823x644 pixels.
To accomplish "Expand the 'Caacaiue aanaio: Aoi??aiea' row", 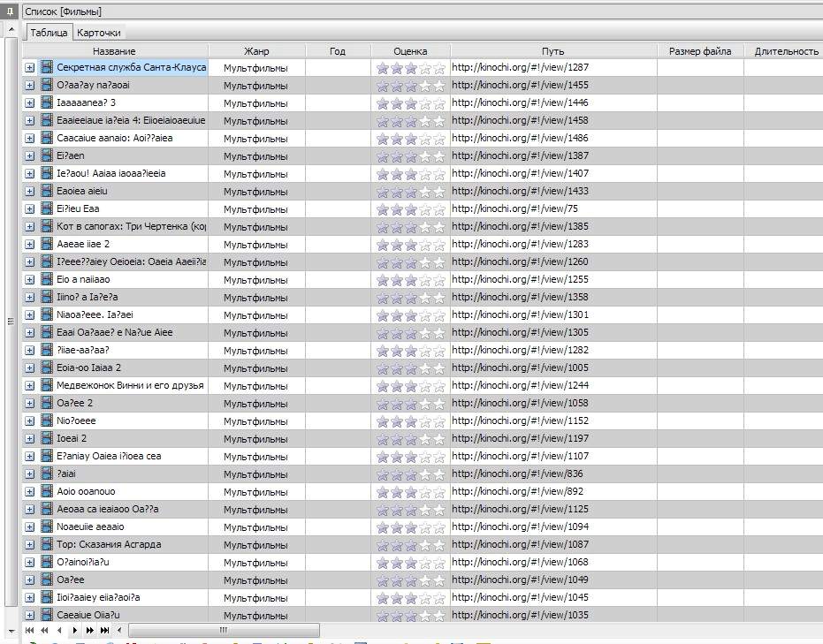I will click(x=30, y=139).
